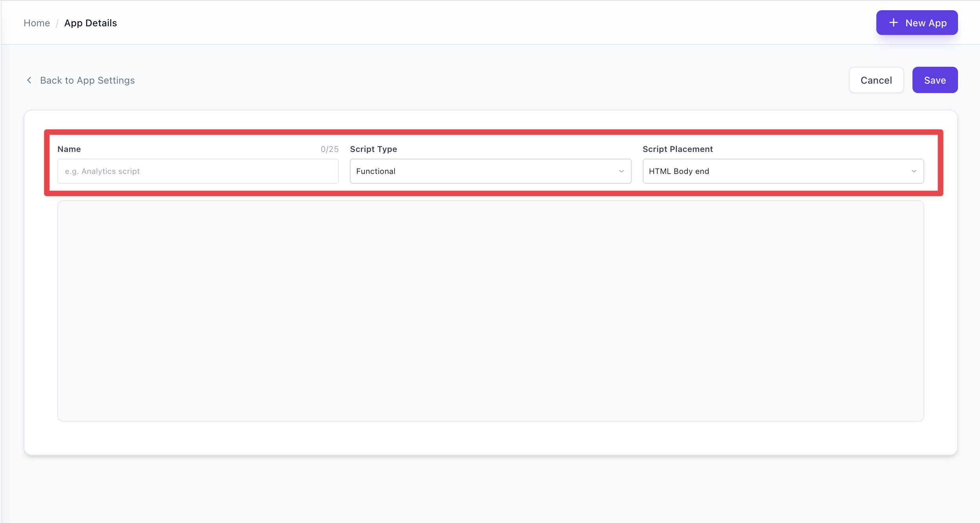
Task: Click the Script Type label
Action: pos(373,149)
